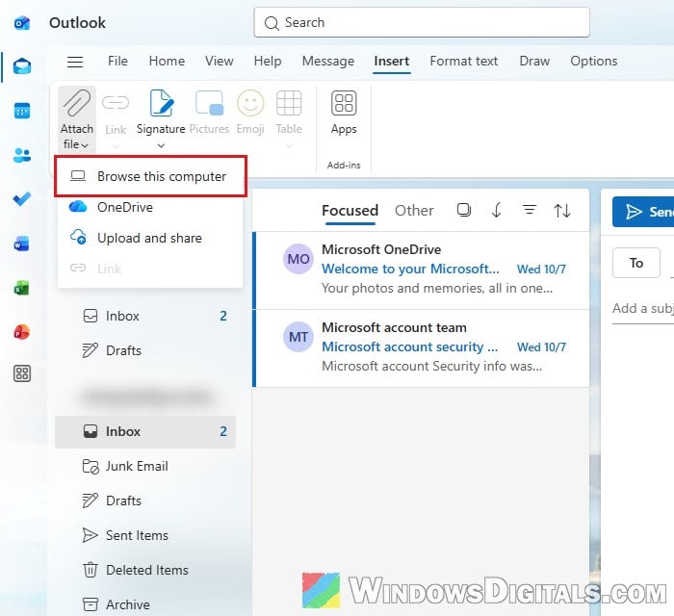Open the Format text tab
The image size is (674, 616).
(x=464, y=61)
